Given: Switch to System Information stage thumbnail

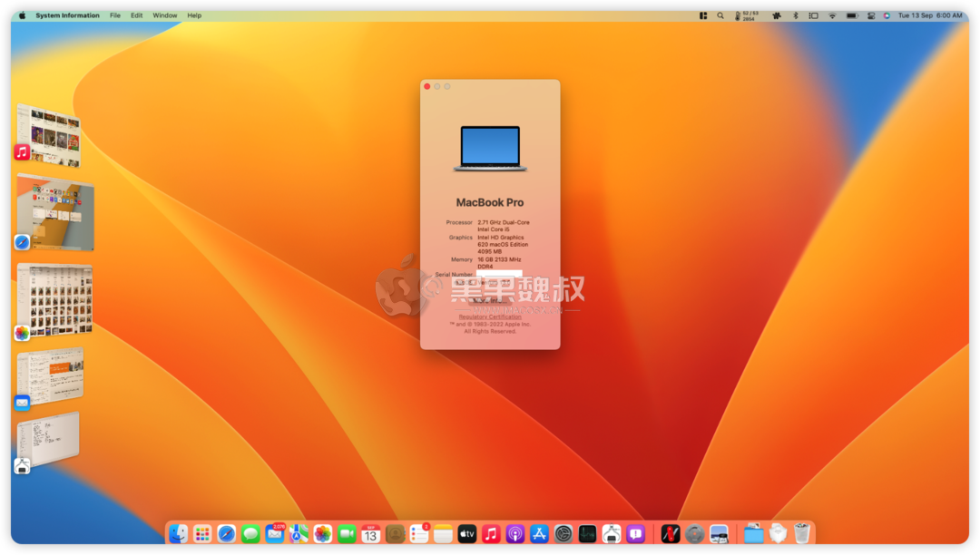Looking at the screenshot, I should (x=47, y=441).
